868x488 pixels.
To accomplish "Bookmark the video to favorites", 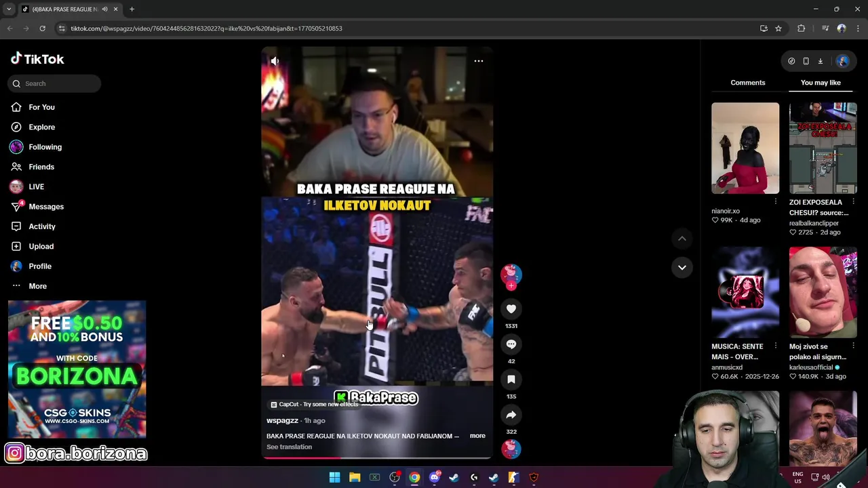I will coord(511,380).
